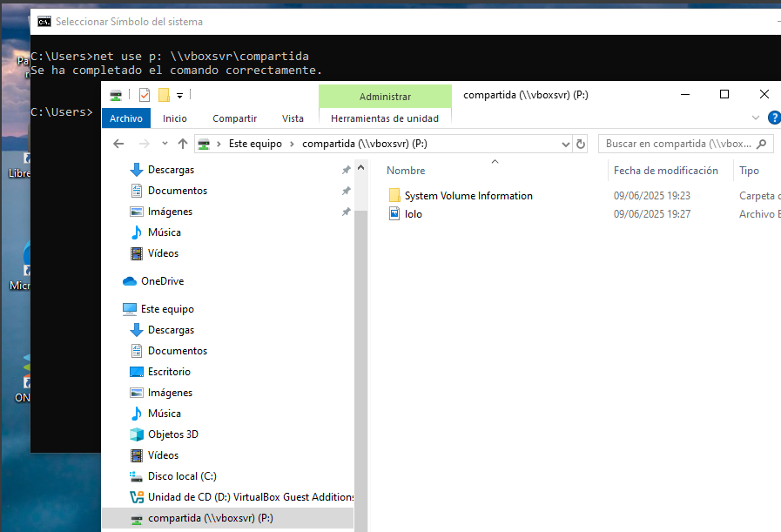Select compartida (\\vboxsvr) (P:) in navigation pane
Screen dimensions: 781x532
pos(210,519)
